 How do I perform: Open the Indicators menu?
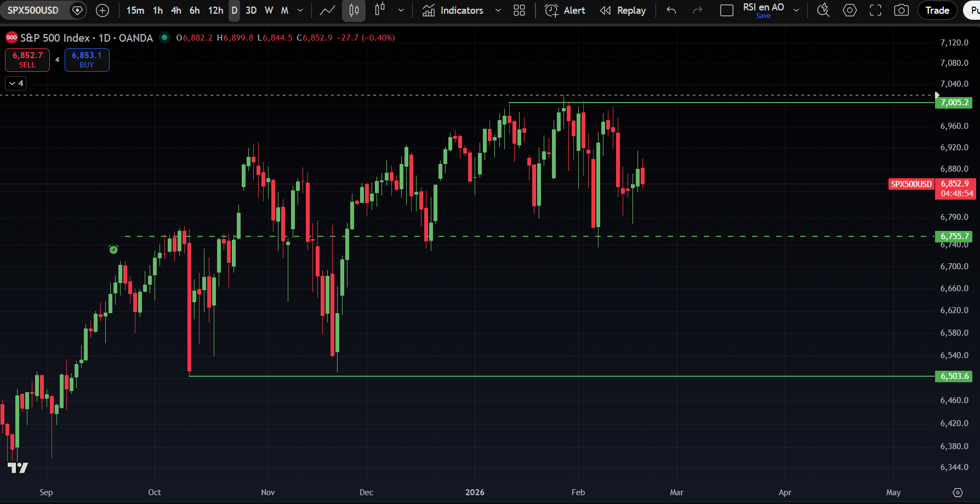point(453,10)
